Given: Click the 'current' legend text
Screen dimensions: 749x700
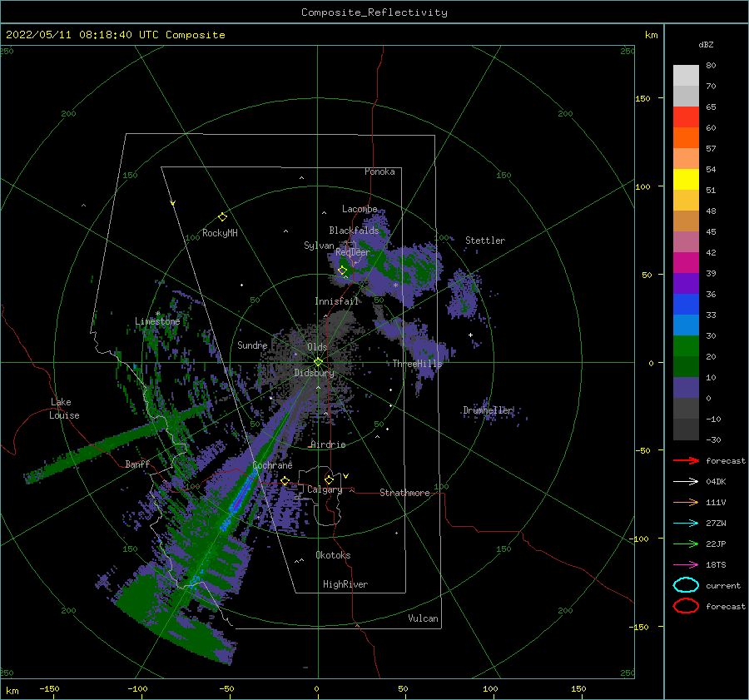Looking at the screenshot, I should 723,586.
